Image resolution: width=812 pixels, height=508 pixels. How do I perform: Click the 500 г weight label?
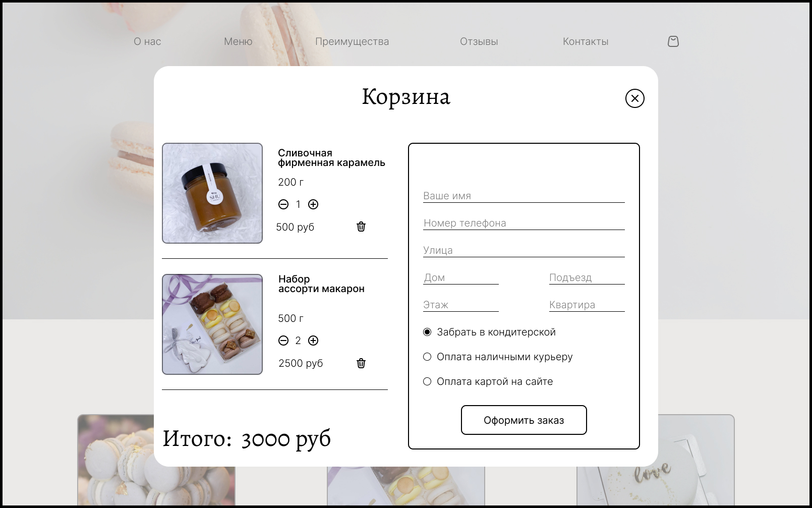coord(291,318)
